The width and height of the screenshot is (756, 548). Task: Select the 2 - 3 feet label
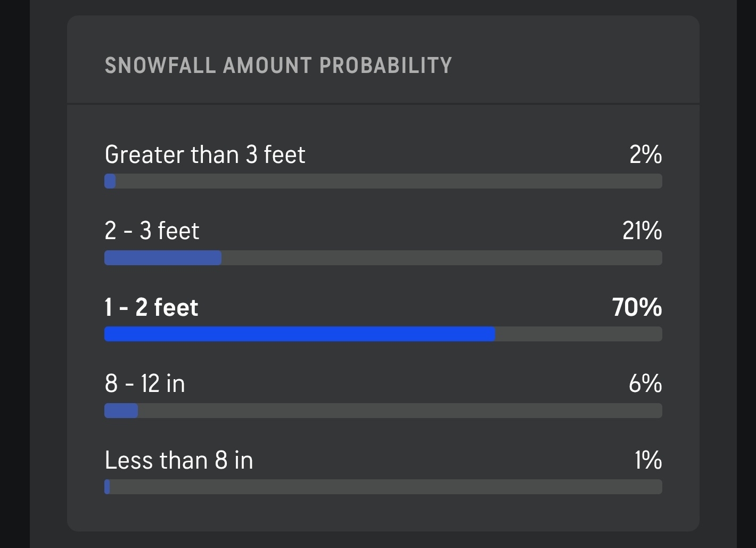(x=152, y=231)
